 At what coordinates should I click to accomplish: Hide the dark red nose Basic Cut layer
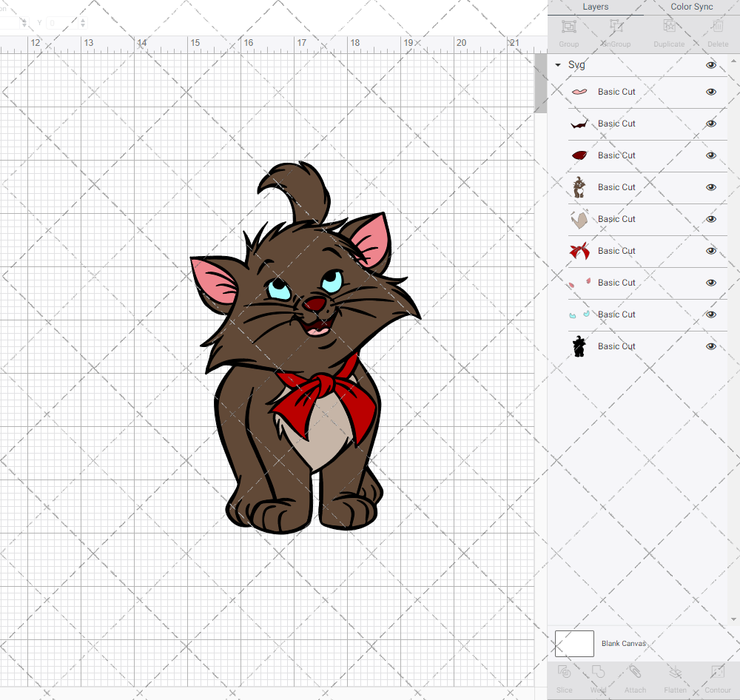(710, 155)
